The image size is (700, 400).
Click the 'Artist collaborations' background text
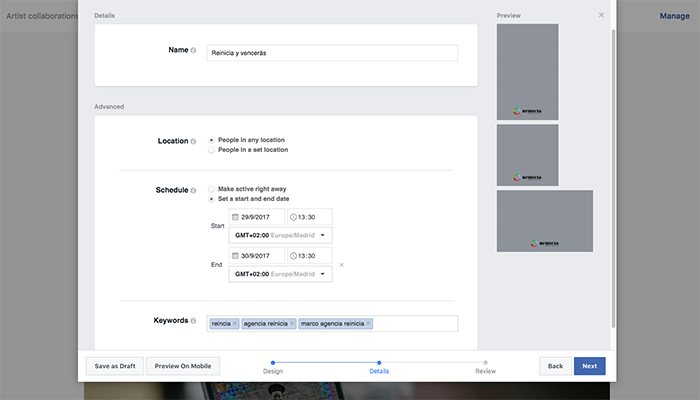pyautogui.click(x=42, y=16)
